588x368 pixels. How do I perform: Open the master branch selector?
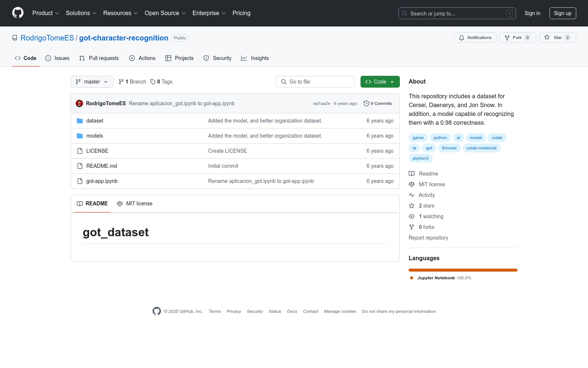pos(92,82)
